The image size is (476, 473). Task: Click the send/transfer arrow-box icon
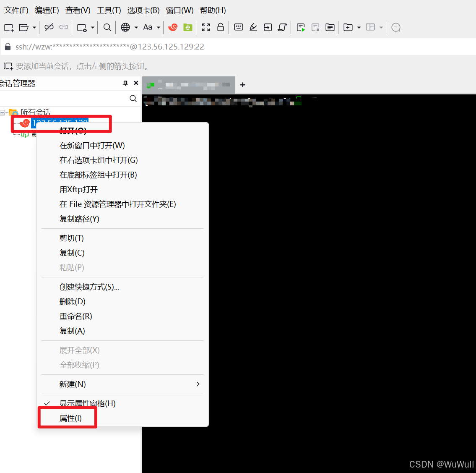coord(268,27)
